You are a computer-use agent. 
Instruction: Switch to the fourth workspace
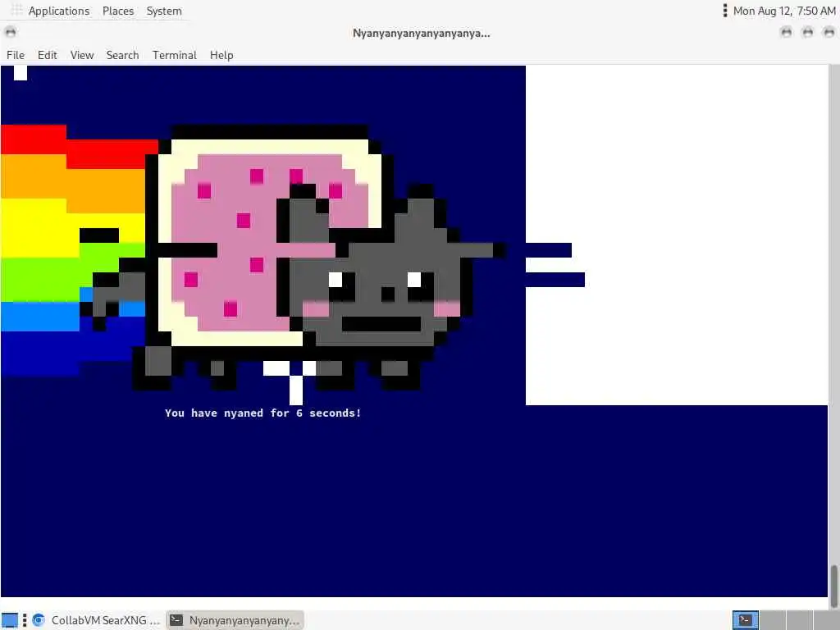pyautogui.click(x=825, y=620)
